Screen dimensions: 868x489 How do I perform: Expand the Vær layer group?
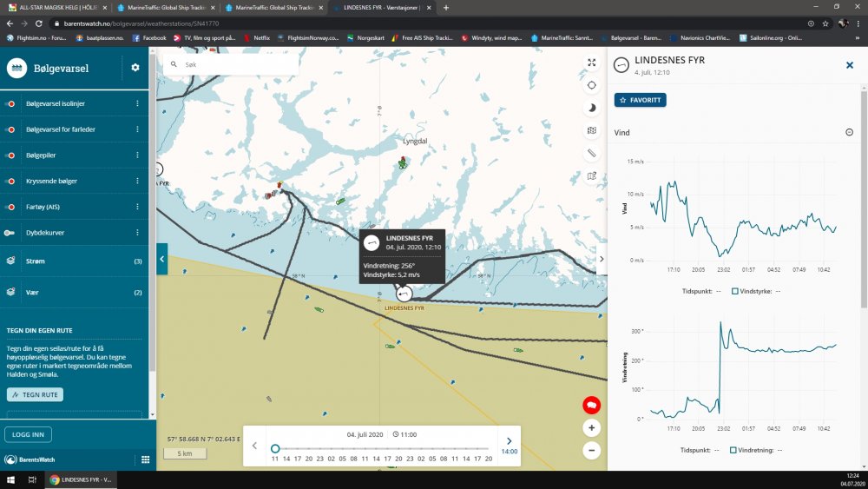click(74, 292)
